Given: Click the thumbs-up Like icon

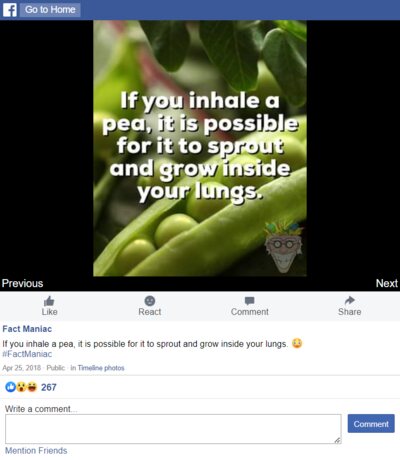Looking at the screenshot, I should (x=49, y=301).
